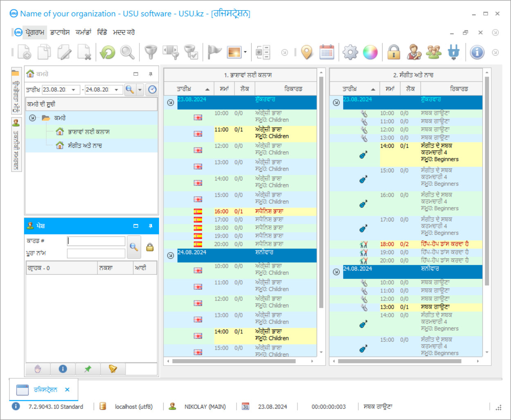Click the column filter funnel icon
511x420 pixels.
[171, 52]
